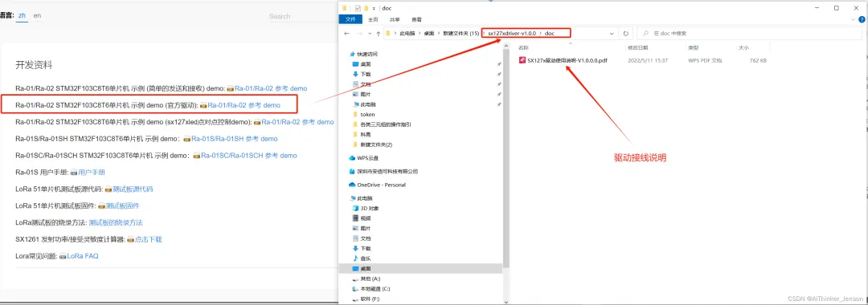Switch to the 主页 ribbon tab

click(x=373, y=18)
